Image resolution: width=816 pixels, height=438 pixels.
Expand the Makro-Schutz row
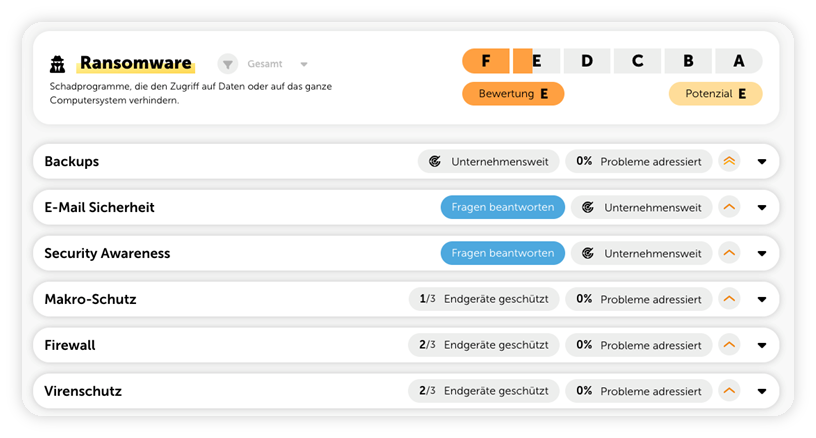tap(762, 299)
